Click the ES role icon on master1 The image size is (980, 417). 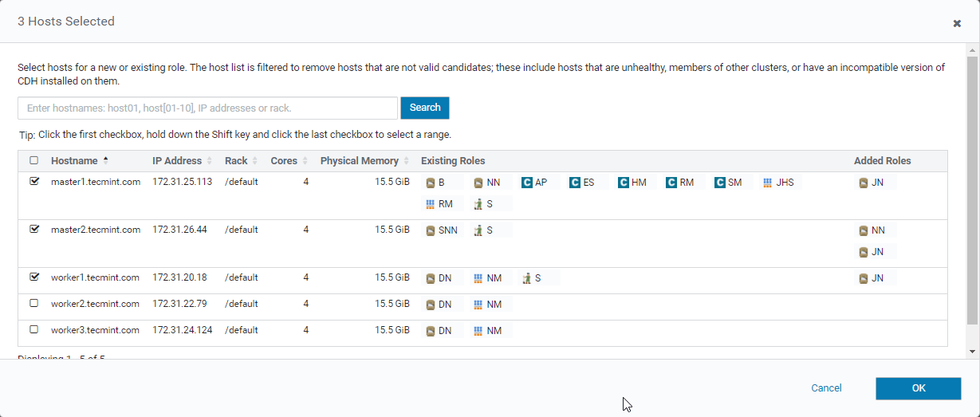pos(575,183)
